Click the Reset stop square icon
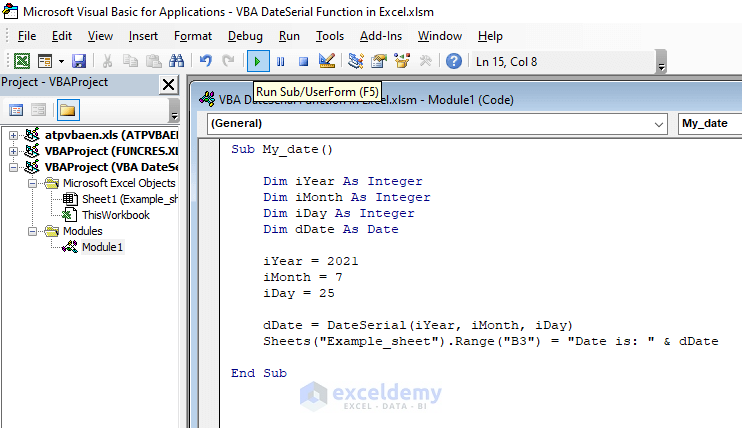Viewport: 742px width, 428px height. click(303, 62)
